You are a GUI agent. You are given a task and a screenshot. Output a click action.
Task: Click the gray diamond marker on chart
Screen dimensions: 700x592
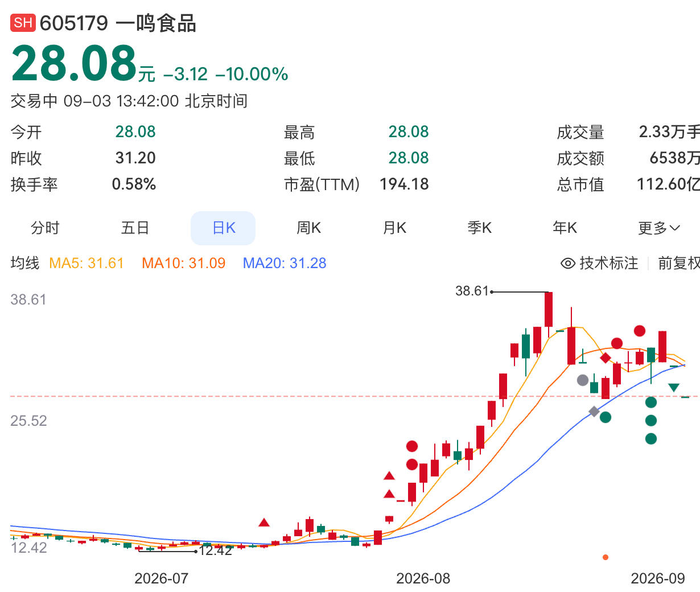(594, 411)
